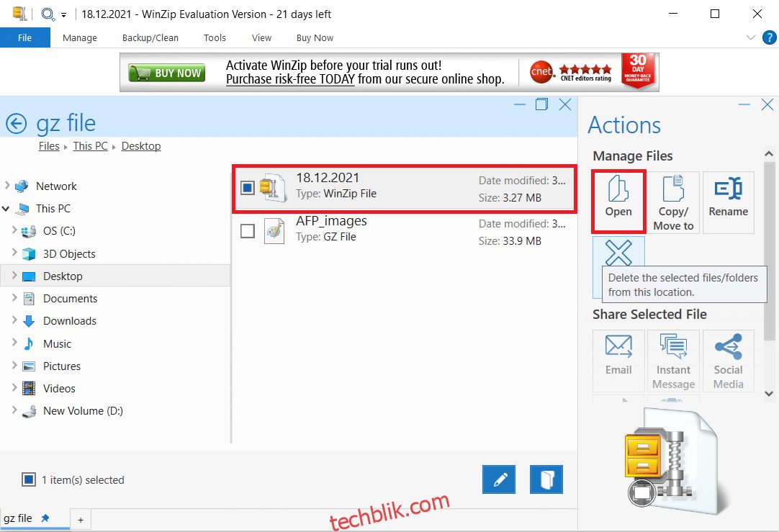Close the Actions pane

click(767, 104)
